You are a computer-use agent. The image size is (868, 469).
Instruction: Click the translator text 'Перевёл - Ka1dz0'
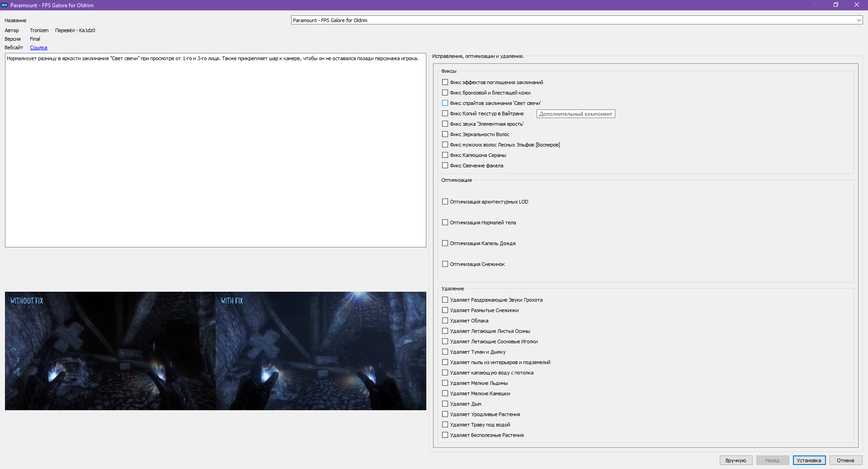[75, 30]
